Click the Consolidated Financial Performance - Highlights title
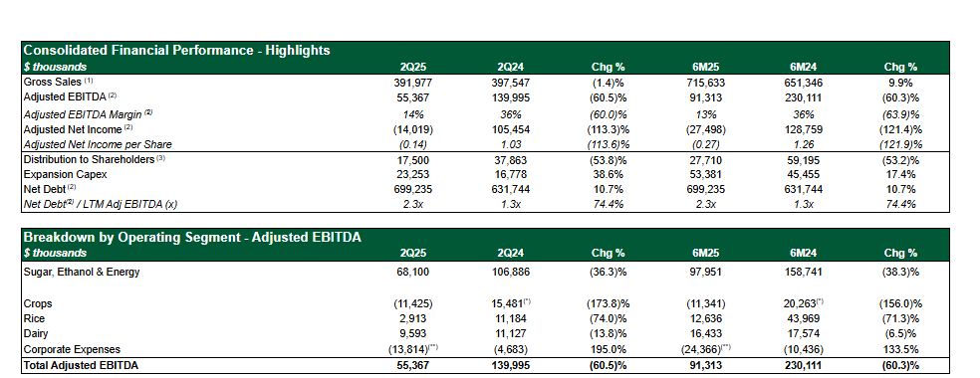980x378 pixels. pyautogui.click(x=177, y=51)
